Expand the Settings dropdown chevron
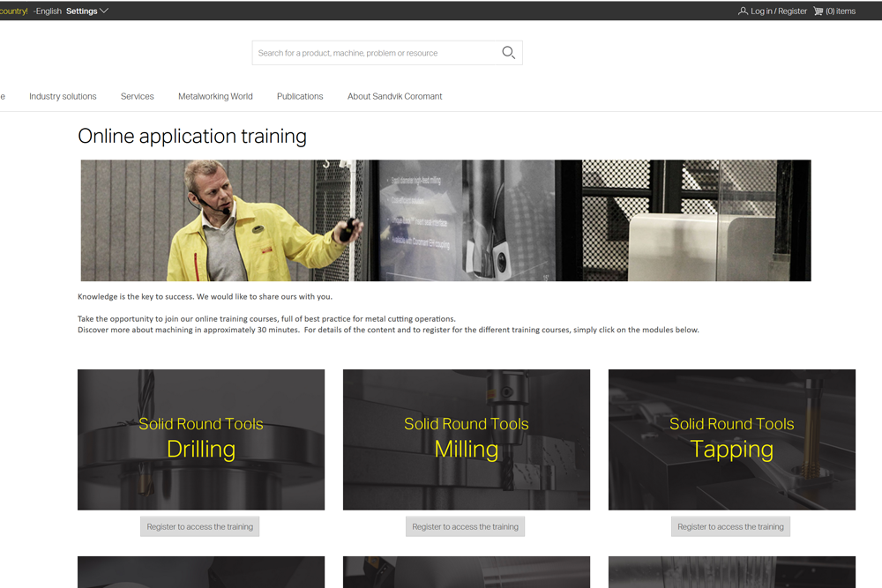The width and height of the screenshot is (882, 588). tap(104, 11)
